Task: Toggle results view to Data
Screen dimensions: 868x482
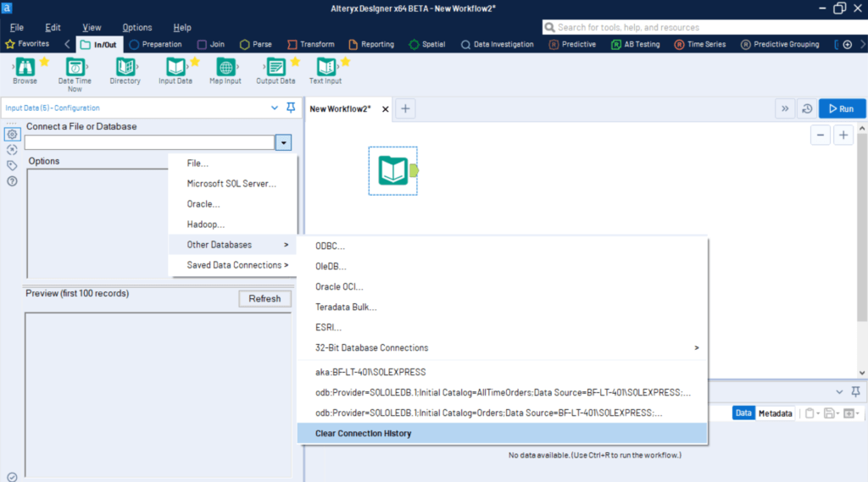Action: (743, 413)
